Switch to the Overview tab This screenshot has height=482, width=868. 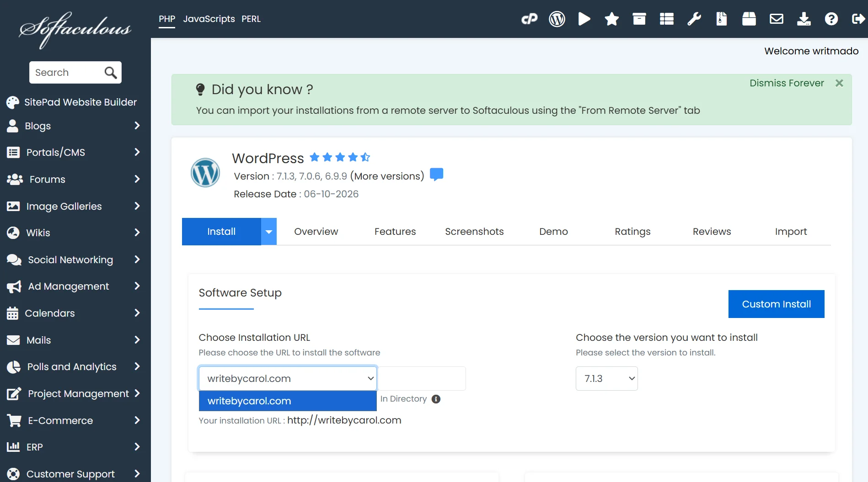pos(316,232)
